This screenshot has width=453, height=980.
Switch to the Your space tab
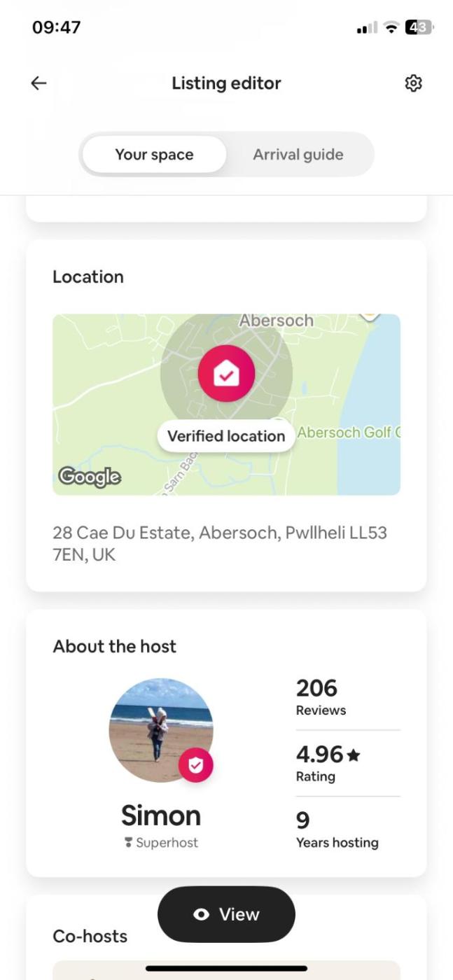pos(154,155)
